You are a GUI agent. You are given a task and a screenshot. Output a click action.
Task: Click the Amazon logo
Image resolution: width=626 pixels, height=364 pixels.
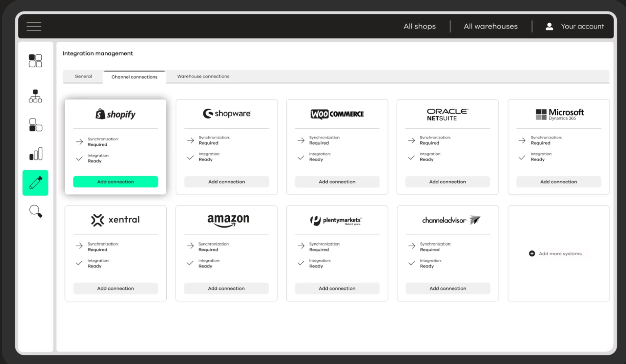point(228,220)
